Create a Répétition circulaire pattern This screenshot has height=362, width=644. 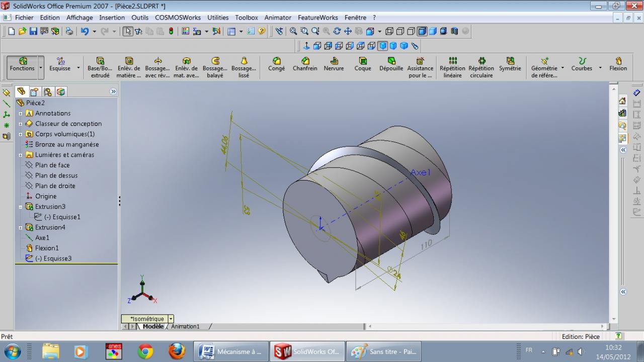pos(481,67)
